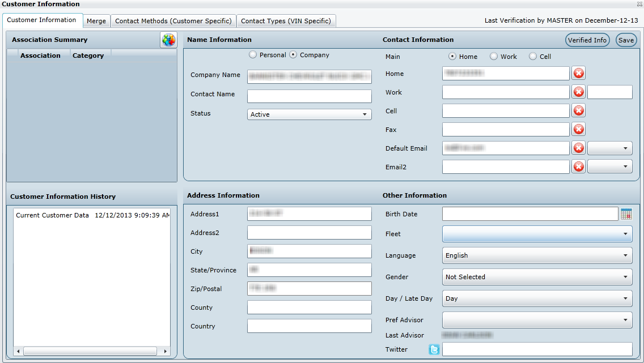Clear the Home phone number field
644x363 pixels.
(x=578, y=73)
